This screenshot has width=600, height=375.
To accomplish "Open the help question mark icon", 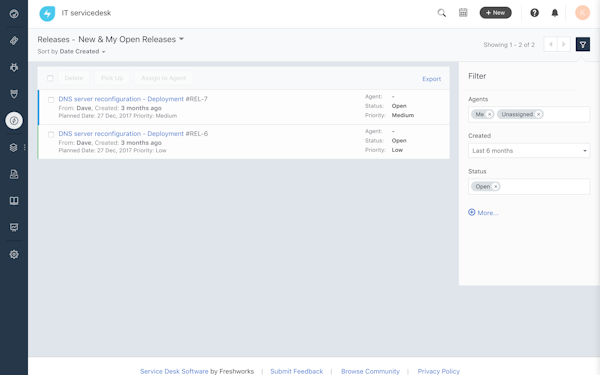I will [x=534, y=13].
